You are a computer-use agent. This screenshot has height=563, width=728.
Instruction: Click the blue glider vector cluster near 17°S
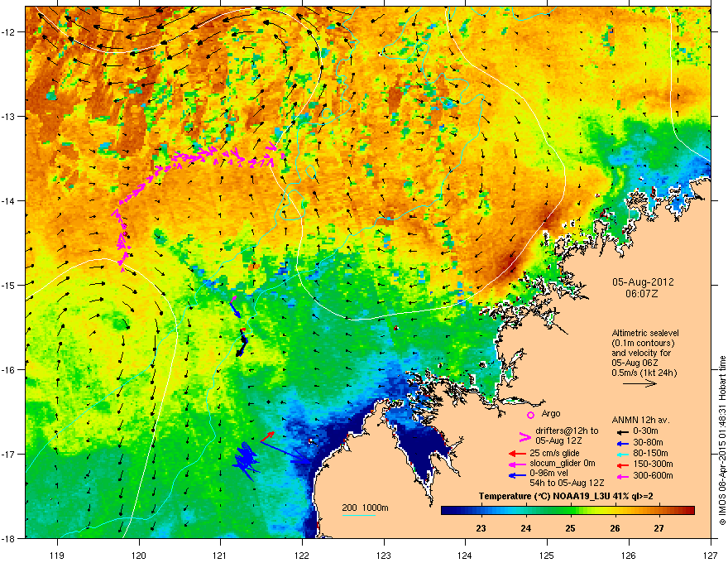(246, 460)
